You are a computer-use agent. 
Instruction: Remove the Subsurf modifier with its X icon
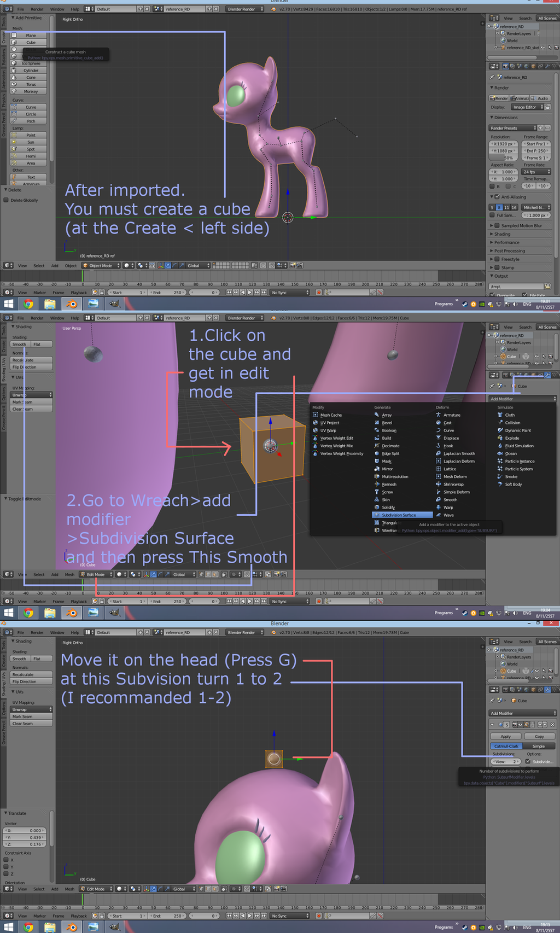552,725
